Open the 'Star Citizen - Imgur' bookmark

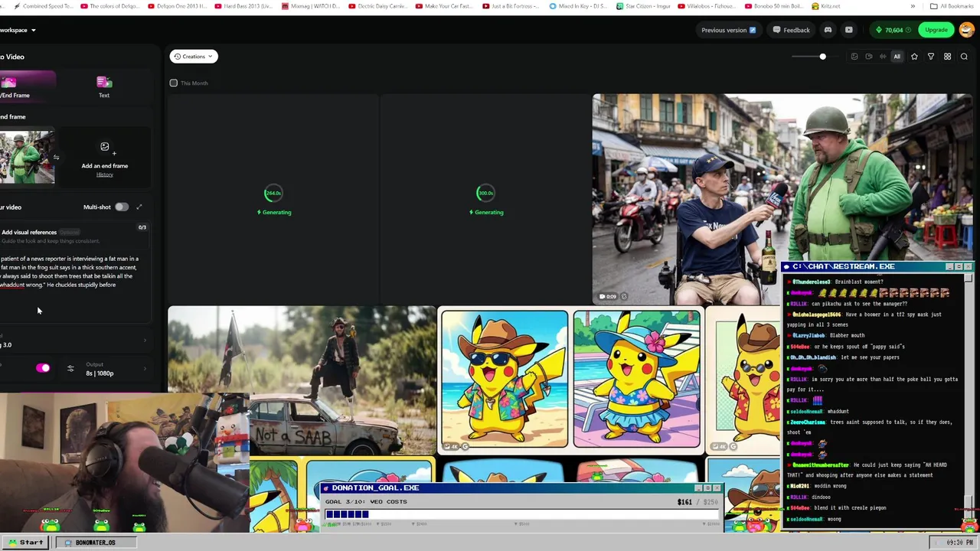645,6
